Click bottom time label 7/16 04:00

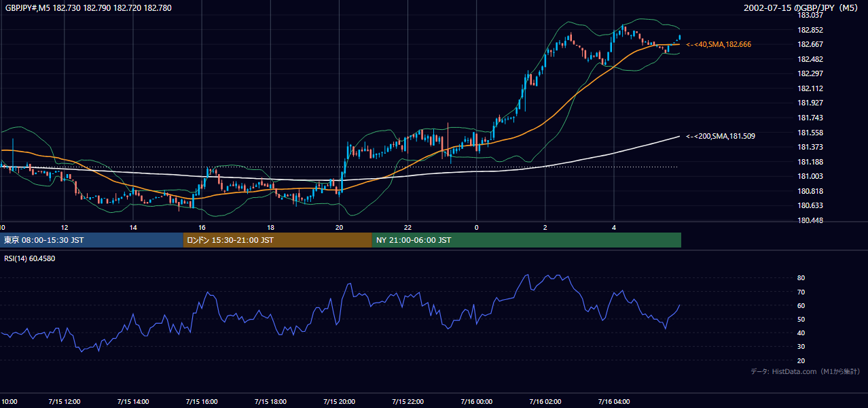(x=614, y=401)
